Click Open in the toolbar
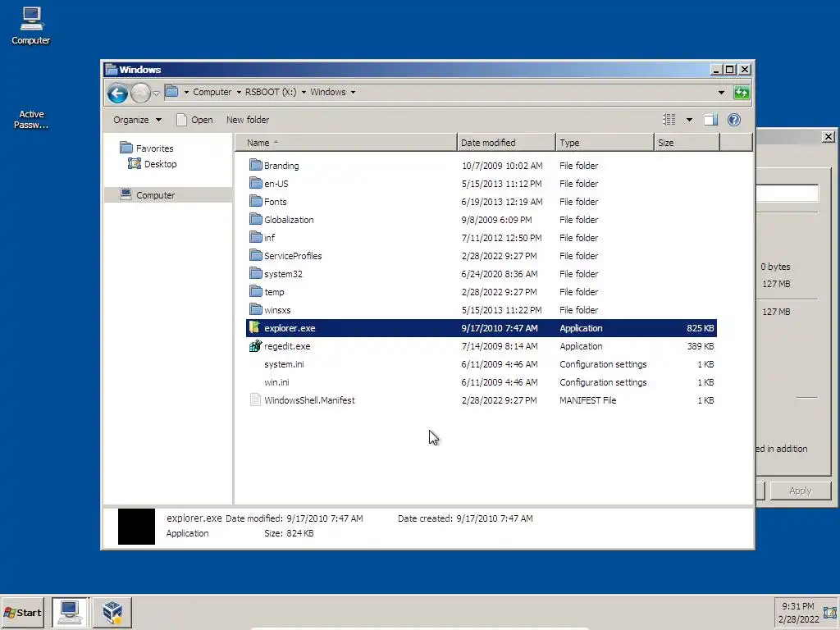The image size is (840, 630). [194, 120]
